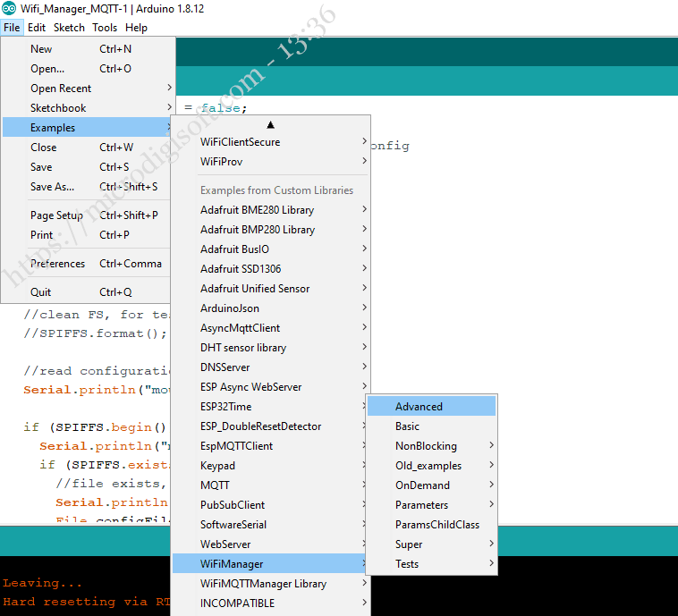This screenshot has height=616, width=678.
Task: Click the //SPIFFS.format(); code line
Action: coord(95,333)
